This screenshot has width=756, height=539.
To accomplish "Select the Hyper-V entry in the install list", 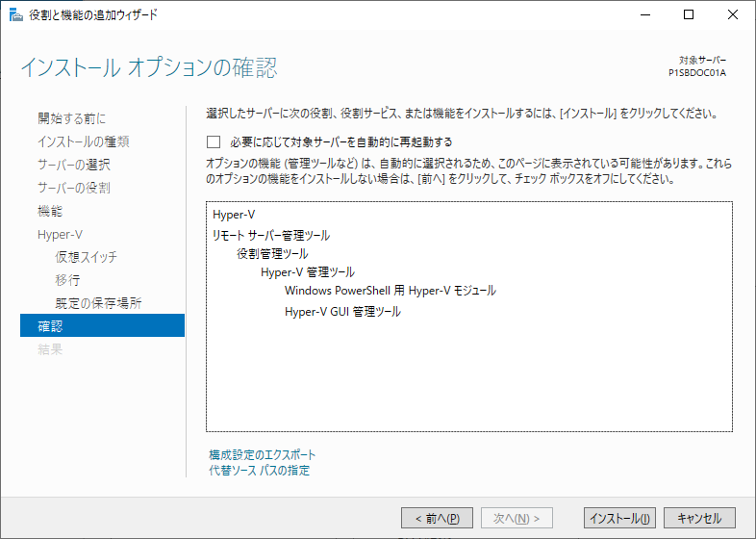I will tap(234, 215).
